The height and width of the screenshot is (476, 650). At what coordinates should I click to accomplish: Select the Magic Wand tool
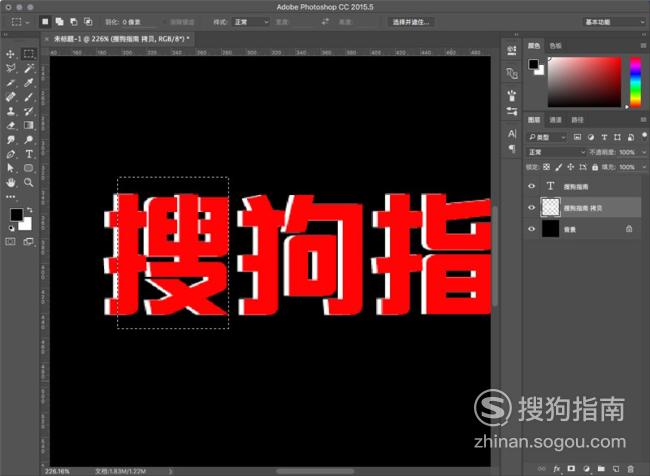(x=29, y=68)
